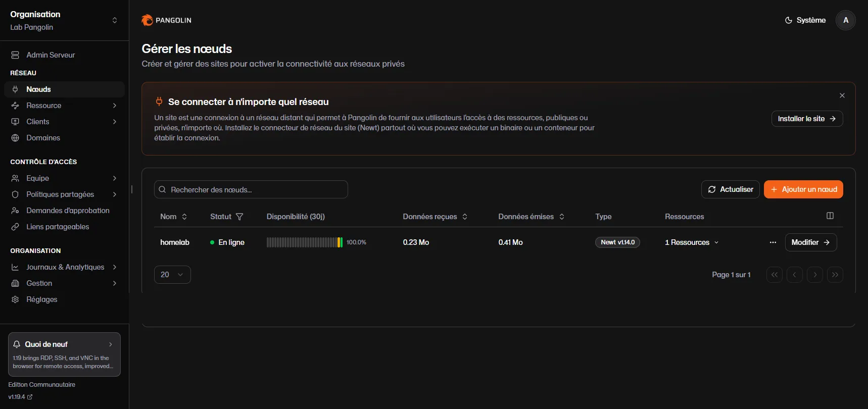The image size is (868, 409).
Task: Click the plug icon next to Nœuds
Action: click(x=15, y=89)
